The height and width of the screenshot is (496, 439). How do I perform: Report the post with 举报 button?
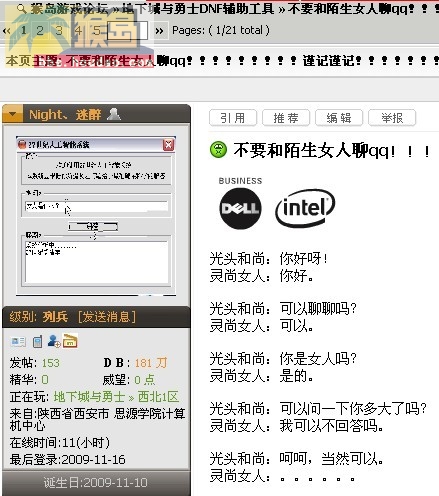[392, 118]
